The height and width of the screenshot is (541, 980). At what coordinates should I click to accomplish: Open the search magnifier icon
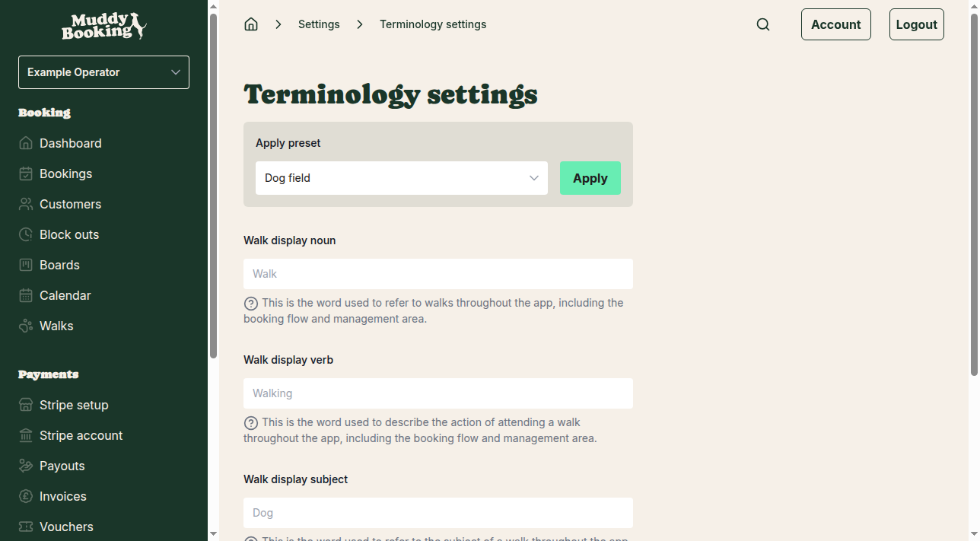pyautogui.click(x=763, y=24)
